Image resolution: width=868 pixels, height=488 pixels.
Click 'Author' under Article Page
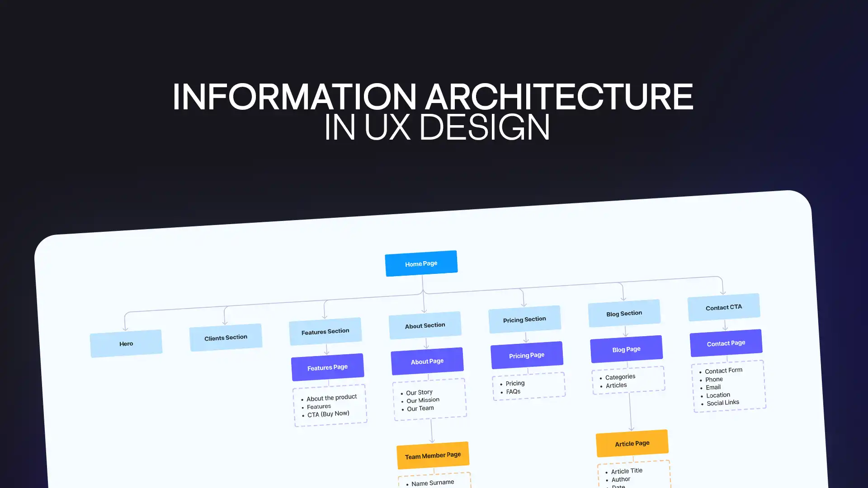point(621,479)
